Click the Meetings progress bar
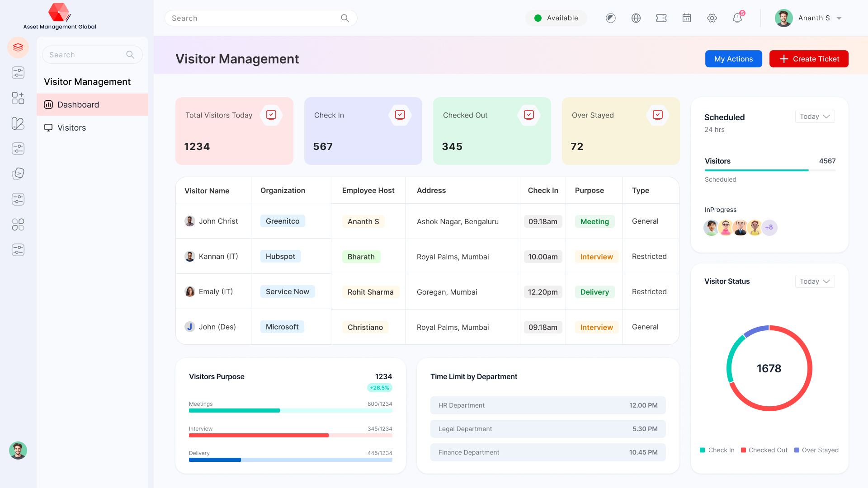Image resolution: width=868 pixels, height=488 pixels. click(290, 411)
